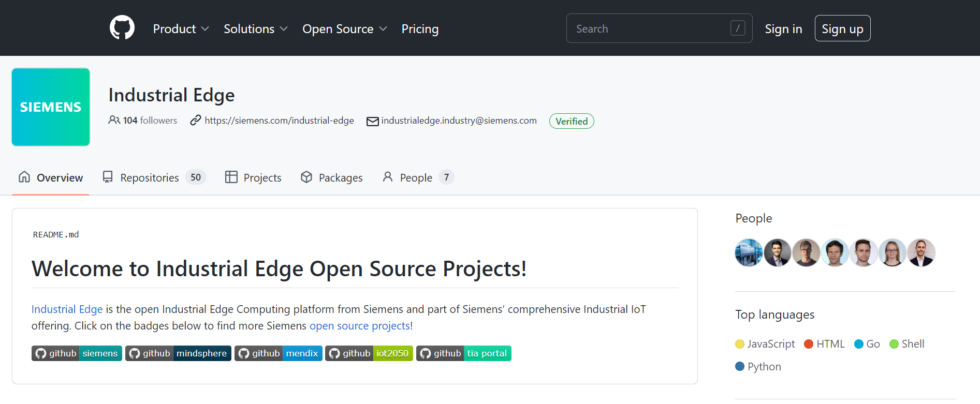Select the People tab with count 7

(x=418, y=177)
